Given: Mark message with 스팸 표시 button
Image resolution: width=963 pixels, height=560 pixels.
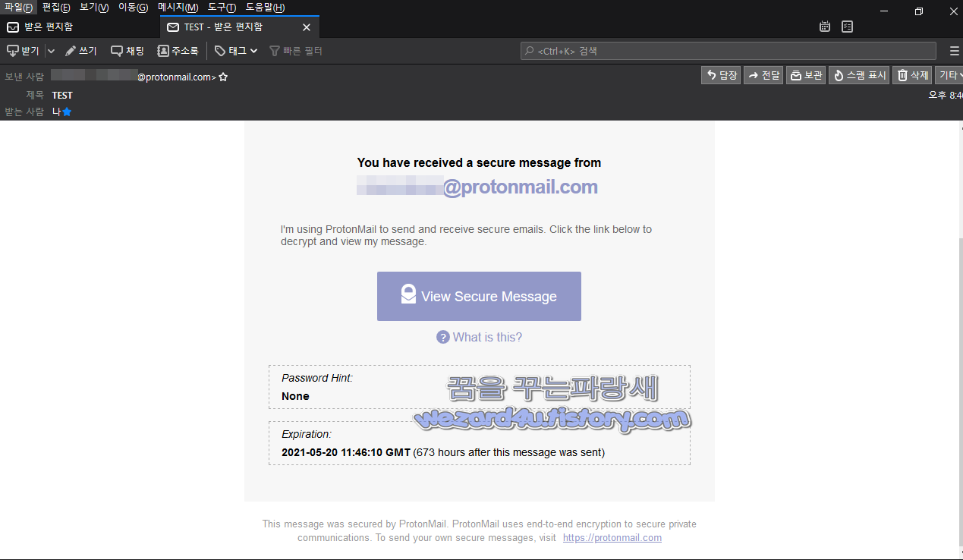Looking at the screenshot, I should 859,75.
